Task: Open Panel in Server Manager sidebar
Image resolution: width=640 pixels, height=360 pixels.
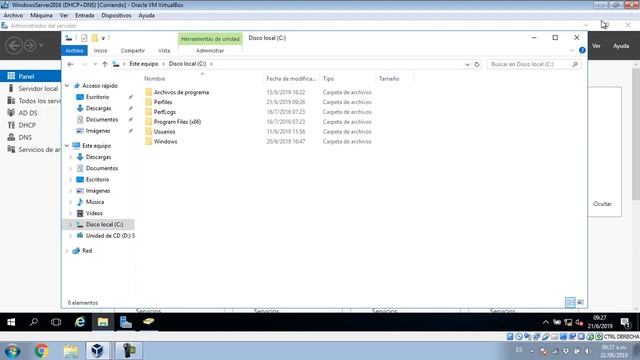Action: tap(31, 76)
